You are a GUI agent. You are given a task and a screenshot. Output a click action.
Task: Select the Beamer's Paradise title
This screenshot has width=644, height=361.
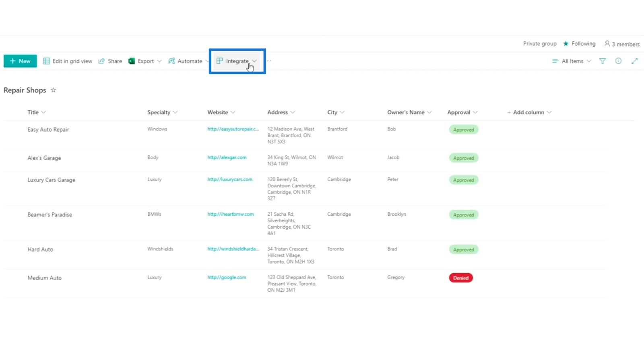pos(50,215)
